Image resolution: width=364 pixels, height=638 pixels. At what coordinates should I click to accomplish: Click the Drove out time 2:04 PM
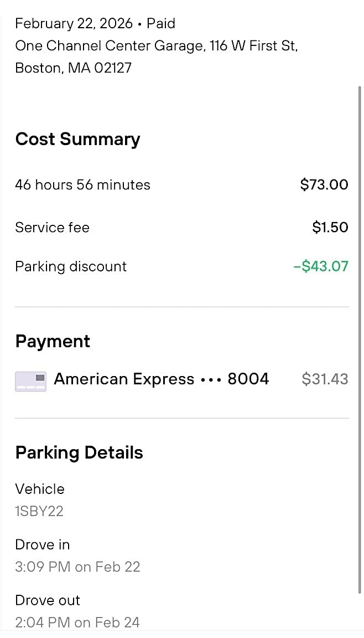(77, 622)
